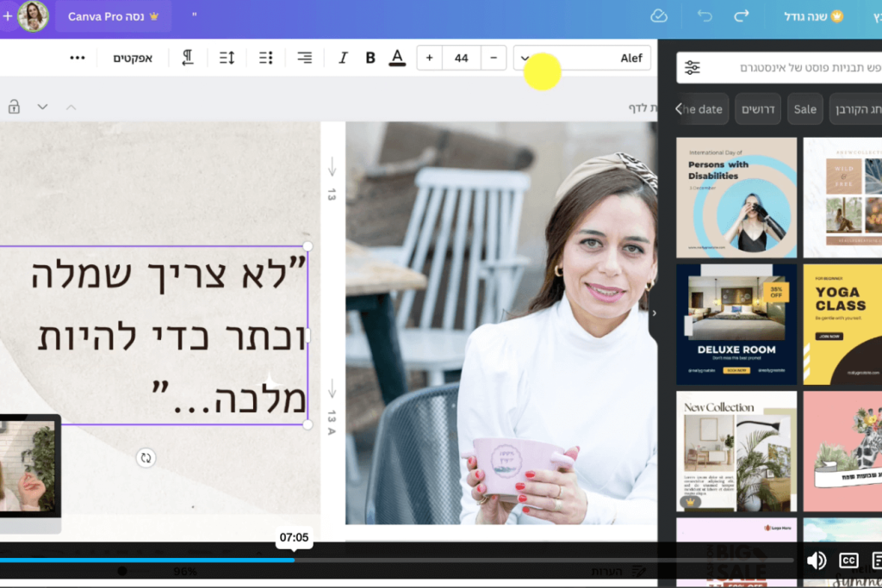Go back through category chips with the left chevron
Image resolution: width=882 pixels, height=588 pixels.
click(x=679, y=109)
